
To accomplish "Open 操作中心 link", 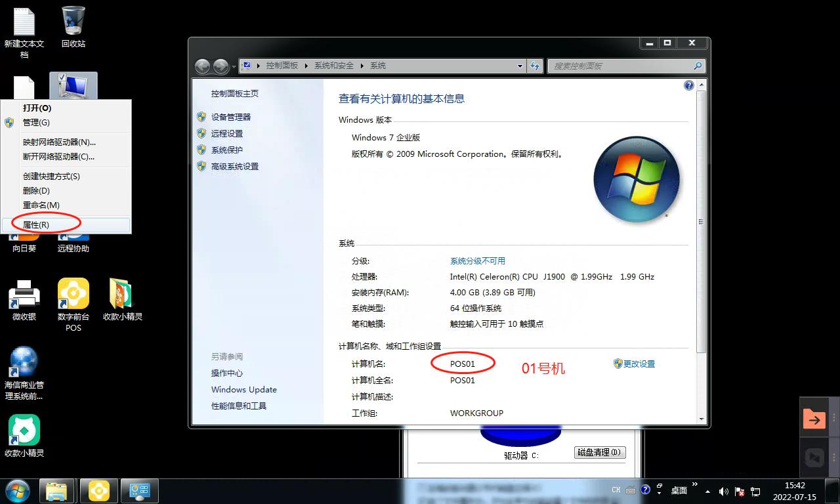I will [227, 373].
